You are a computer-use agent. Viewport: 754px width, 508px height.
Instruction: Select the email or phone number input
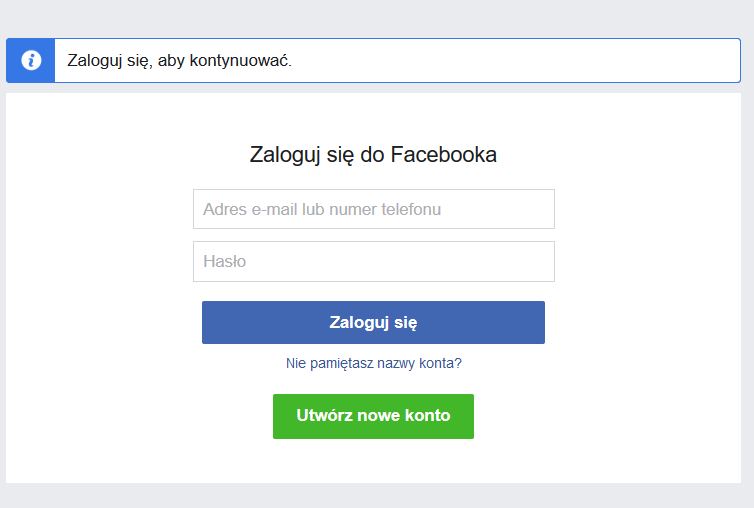coord(373,209)
